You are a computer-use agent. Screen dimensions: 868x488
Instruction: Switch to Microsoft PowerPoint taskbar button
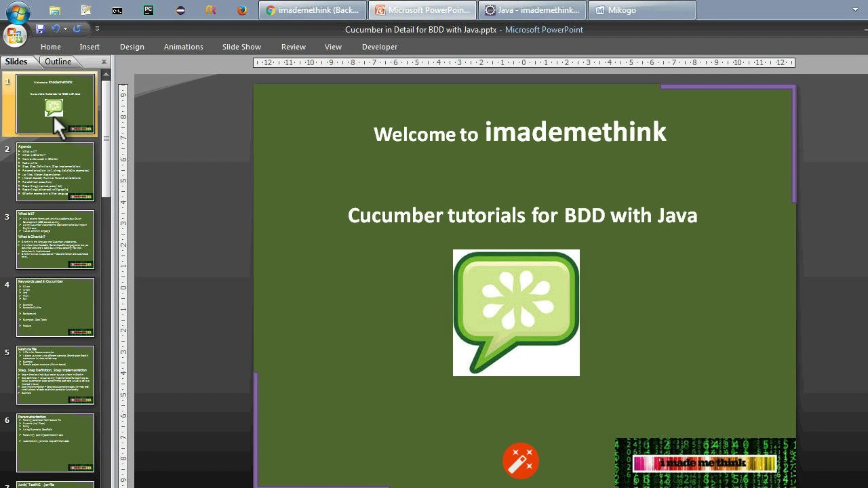(x=424, y=10)
